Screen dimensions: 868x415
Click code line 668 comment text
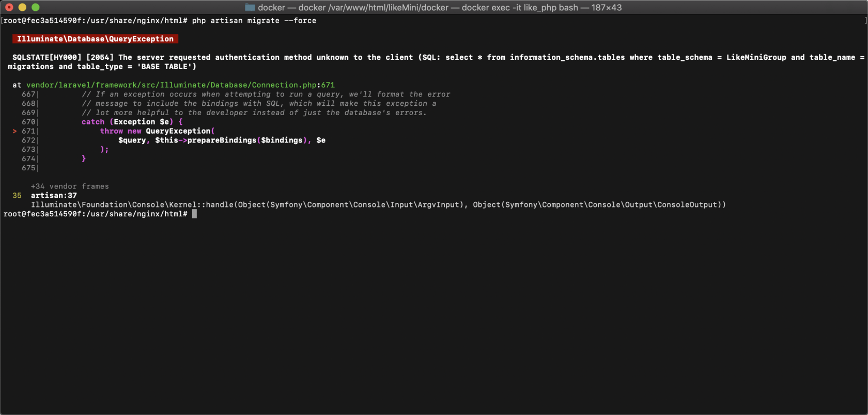tap(259, 104)
